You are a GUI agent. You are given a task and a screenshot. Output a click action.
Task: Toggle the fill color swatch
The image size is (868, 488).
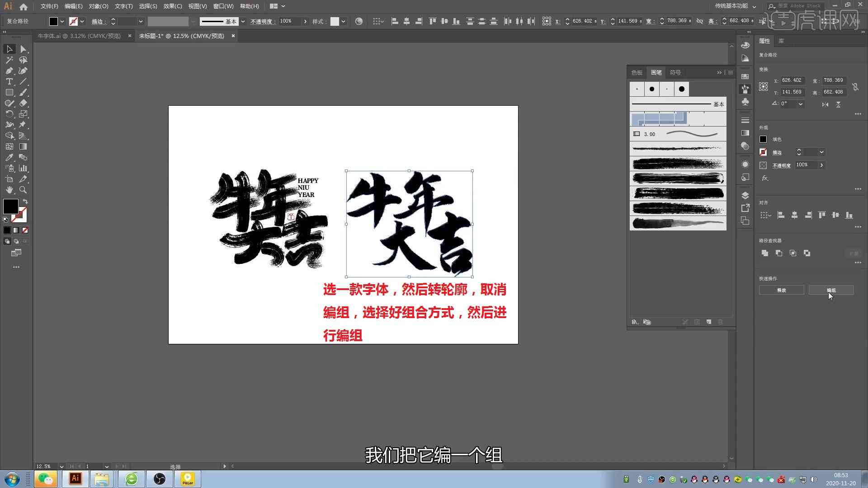pos(11,207)
